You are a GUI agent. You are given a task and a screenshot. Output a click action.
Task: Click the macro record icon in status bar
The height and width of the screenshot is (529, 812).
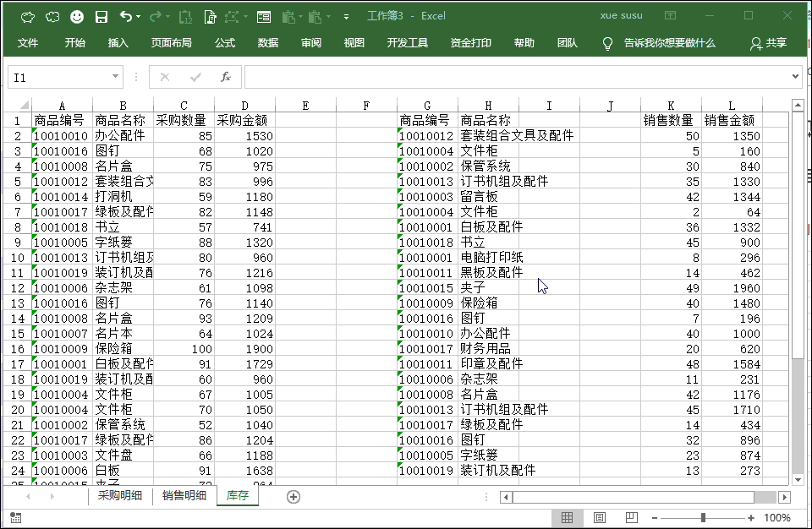15,518
